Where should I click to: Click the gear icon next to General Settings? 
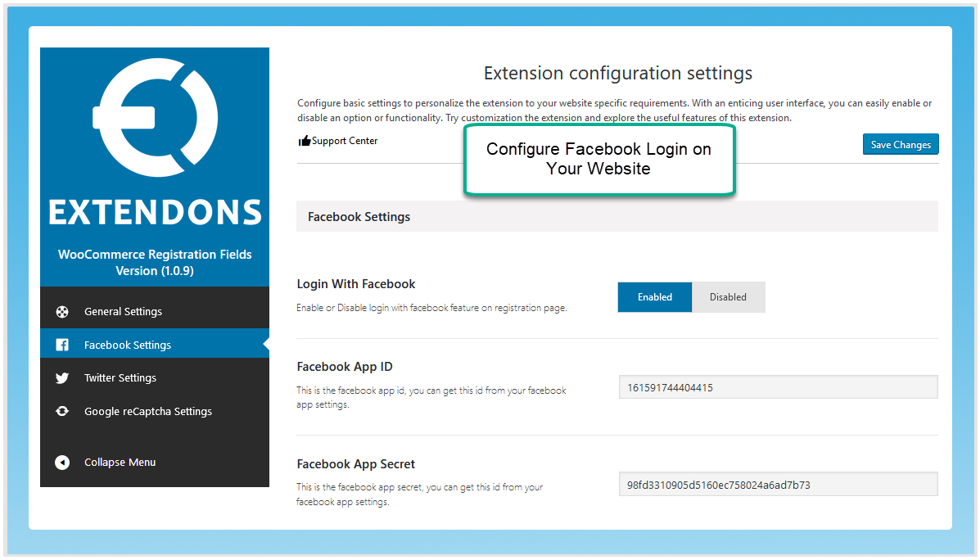coord(62,310)
